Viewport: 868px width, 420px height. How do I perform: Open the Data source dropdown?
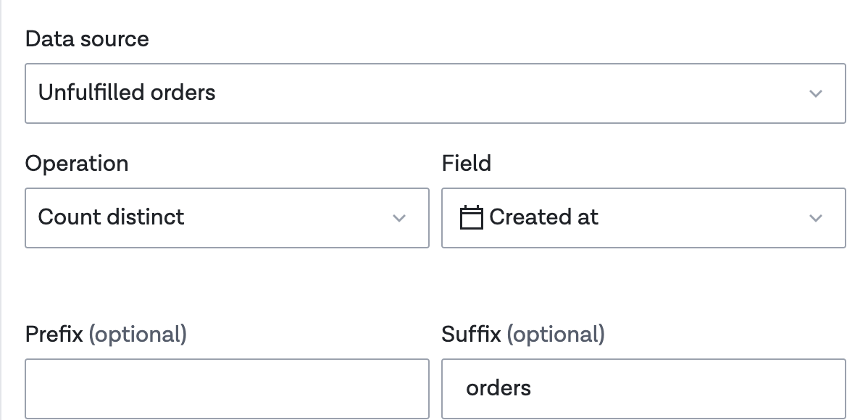coord(435,93)
